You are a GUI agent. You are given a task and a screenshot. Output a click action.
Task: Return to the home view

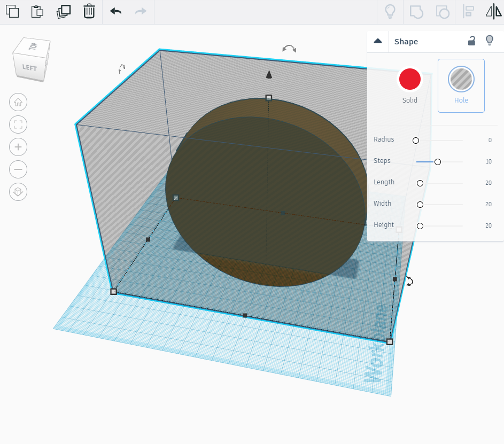click(x=18, y=102)
